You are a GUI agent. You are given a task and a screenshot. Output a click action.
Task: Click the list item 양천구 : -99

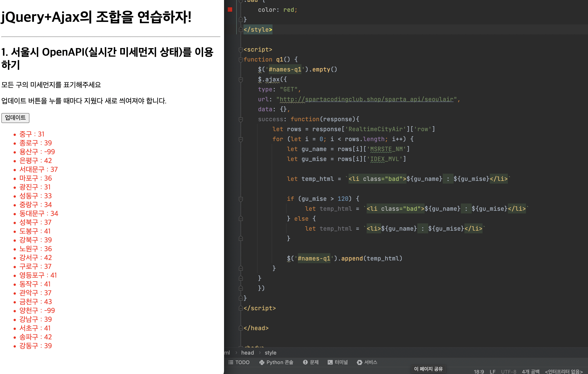tap(37, 310)
